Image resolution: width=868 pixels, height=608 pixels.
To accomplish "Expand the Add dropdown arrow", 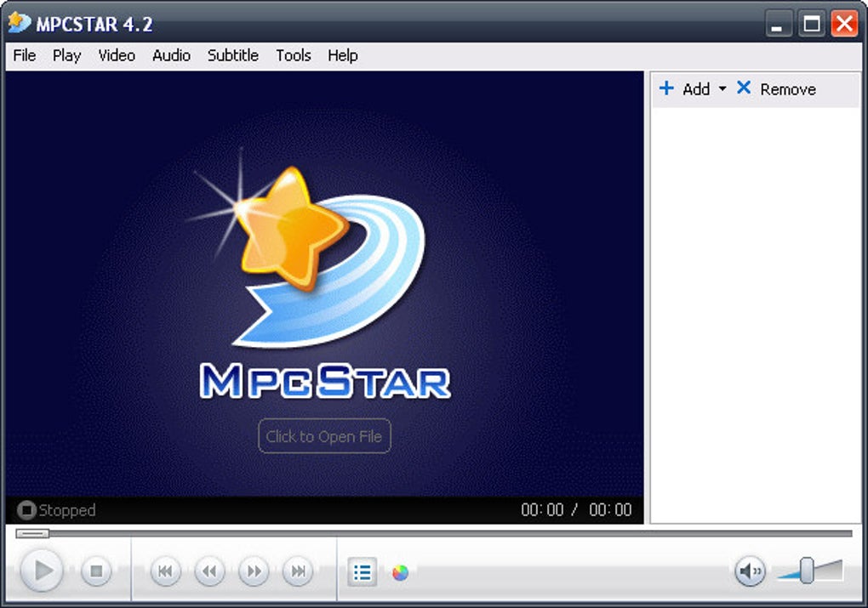I will click(x=722, y=88).
